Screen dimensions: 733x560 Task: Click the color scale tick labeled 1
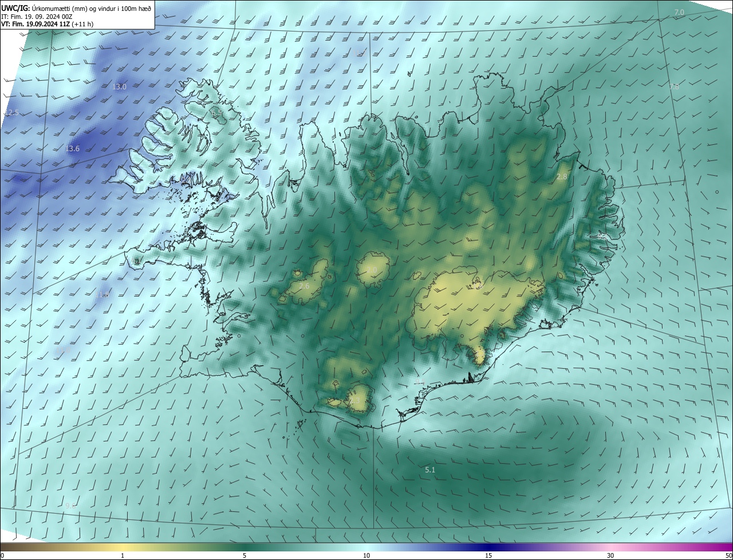(x=123, y=556)
